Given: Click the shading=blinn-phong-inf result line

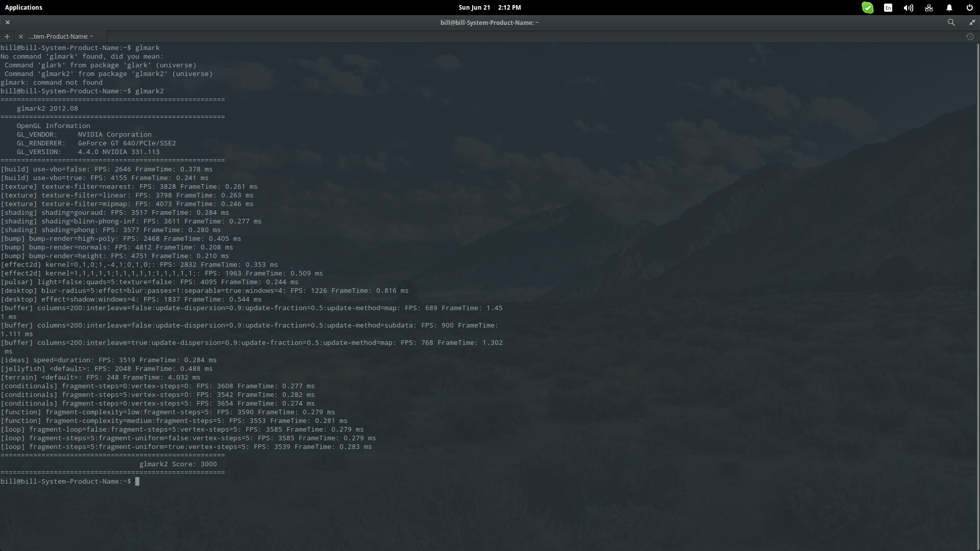Looking at the screenshot, I should point(131,221).
